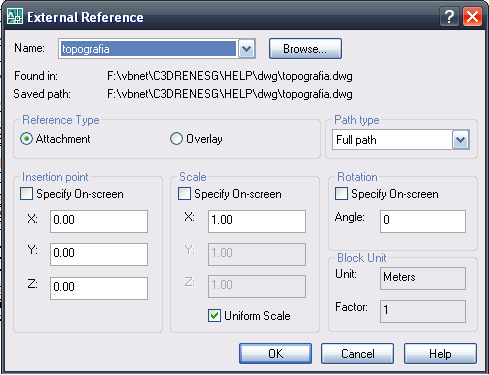Confirm with the OK button
The height and width of the screenshot is (375, 489).
276,354
